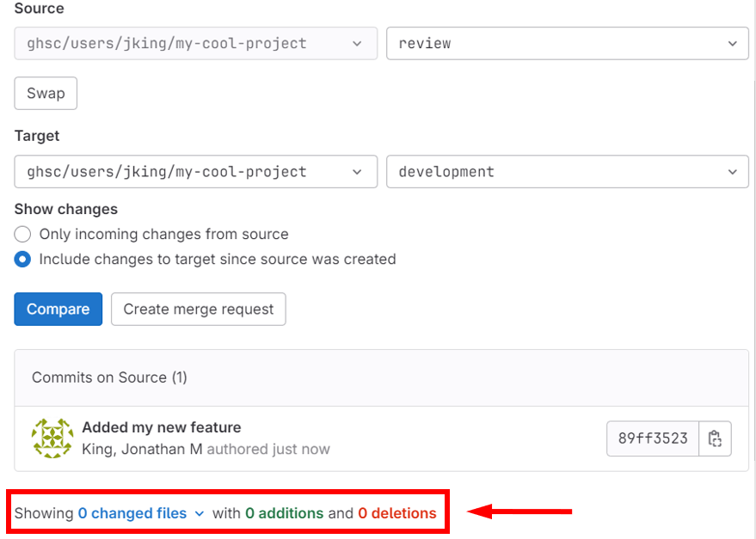The height and width of the screenshot is (539, 756).
Task: Click the '0 additions' text
Action: click(x=285, y=513)
